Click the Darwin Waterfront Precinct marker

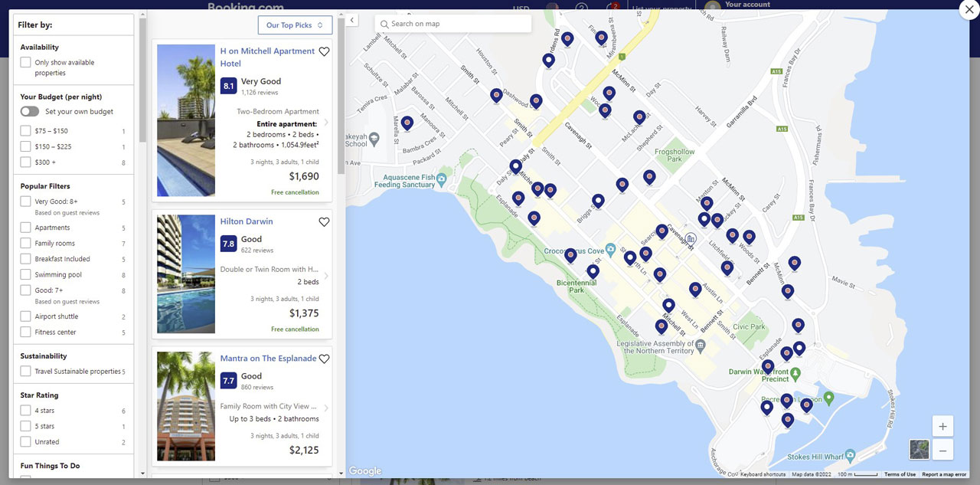tap(795, 373)
